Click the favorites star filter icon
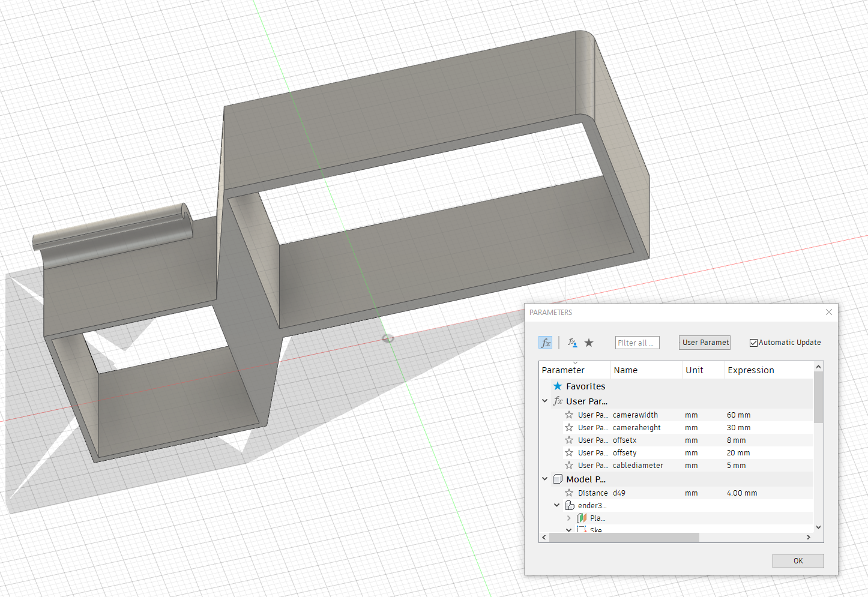The image size is (868, 597). (589, 343)
